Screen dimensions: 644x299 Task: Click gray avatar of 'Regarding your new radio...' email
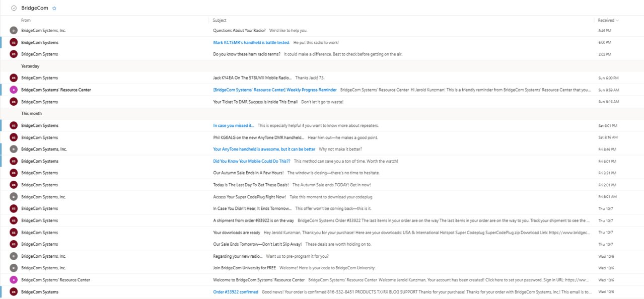pos(14,256)
